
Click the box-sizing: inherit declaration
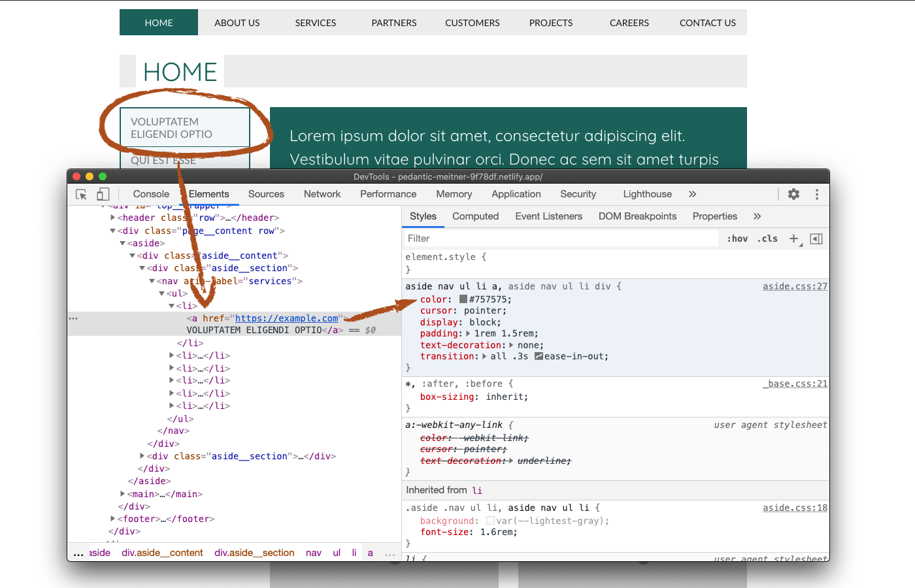click(x=474, y=397)
